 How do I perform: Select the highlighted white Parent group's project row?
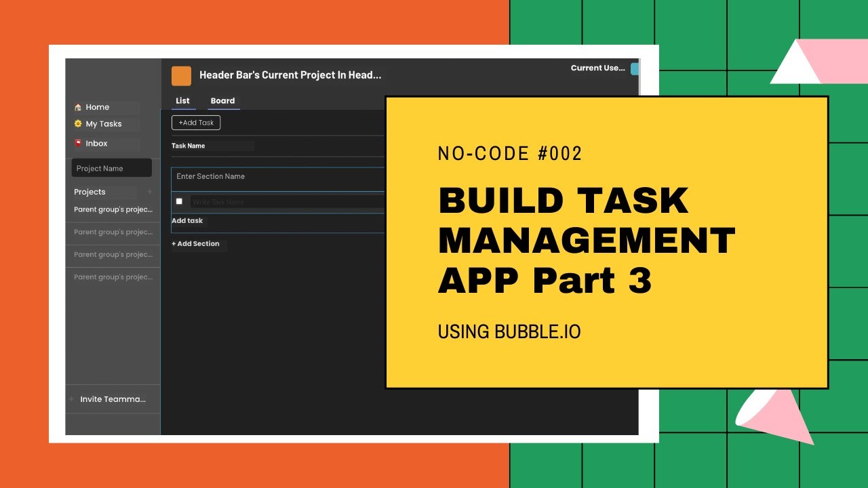tap(113, 210)
